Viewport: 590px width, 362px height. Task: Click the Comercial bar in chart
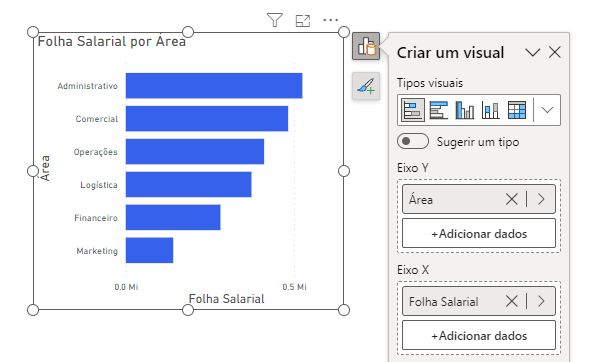point(207,119)
